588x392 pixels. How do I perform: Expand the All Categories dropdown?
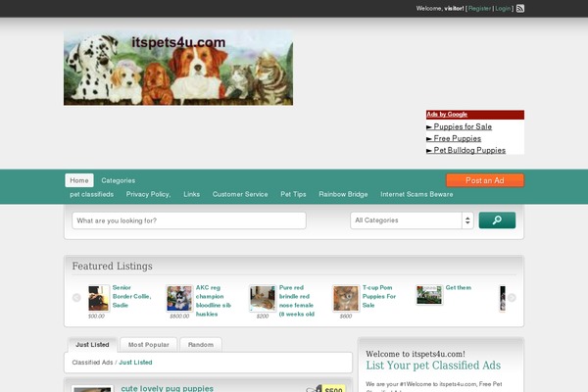(x=412, y=220)
